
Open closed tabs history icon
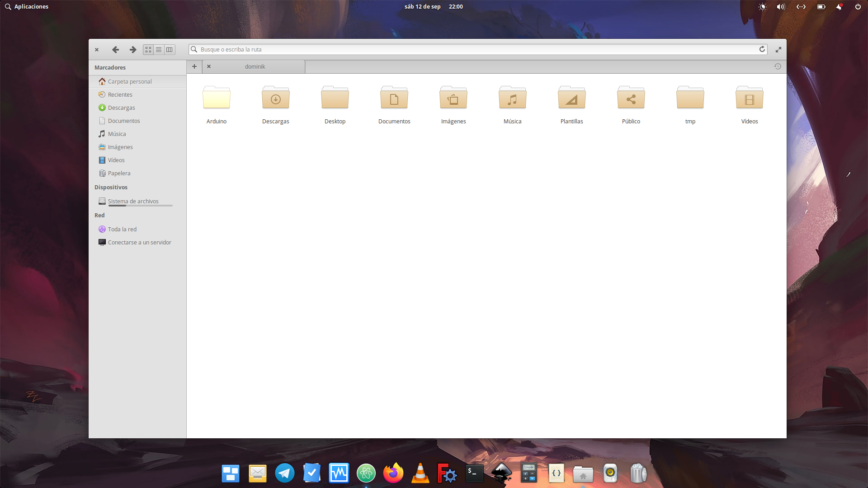pyautogui.click(x=778, y=66)
